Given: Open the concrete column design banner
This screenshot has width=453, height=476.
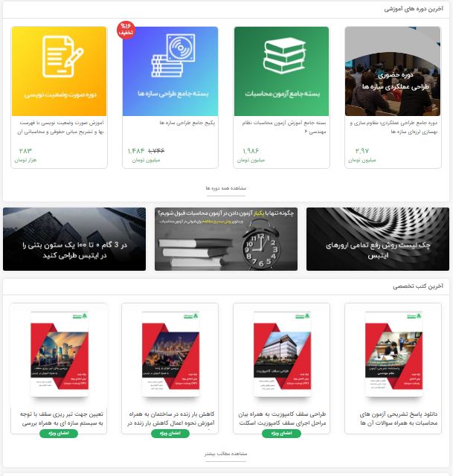Looking at the screenshot, I should [x=74, y=239].
